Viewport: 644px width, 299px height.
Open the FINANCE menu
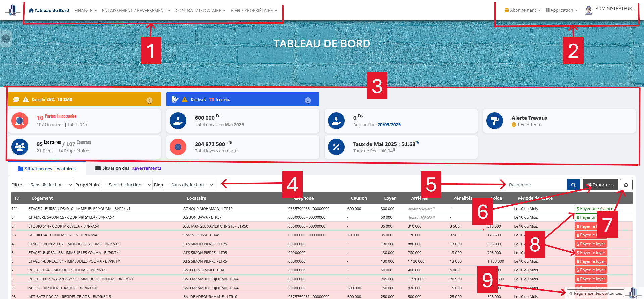point(85,11)
